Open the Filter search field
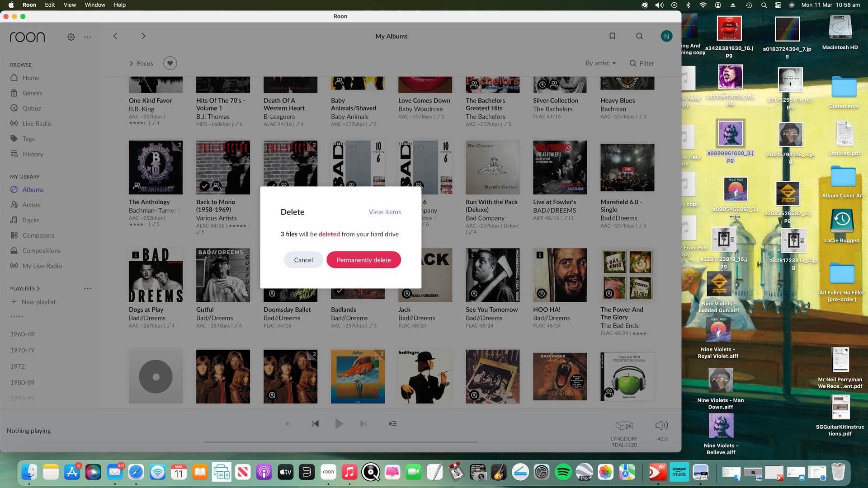868x488 pixels. 642,63
